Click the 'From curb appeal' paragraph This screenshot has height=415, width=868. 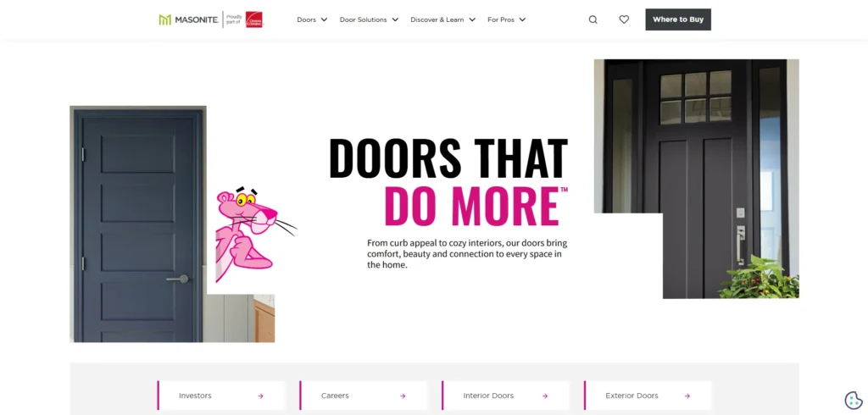click(467, 254)
